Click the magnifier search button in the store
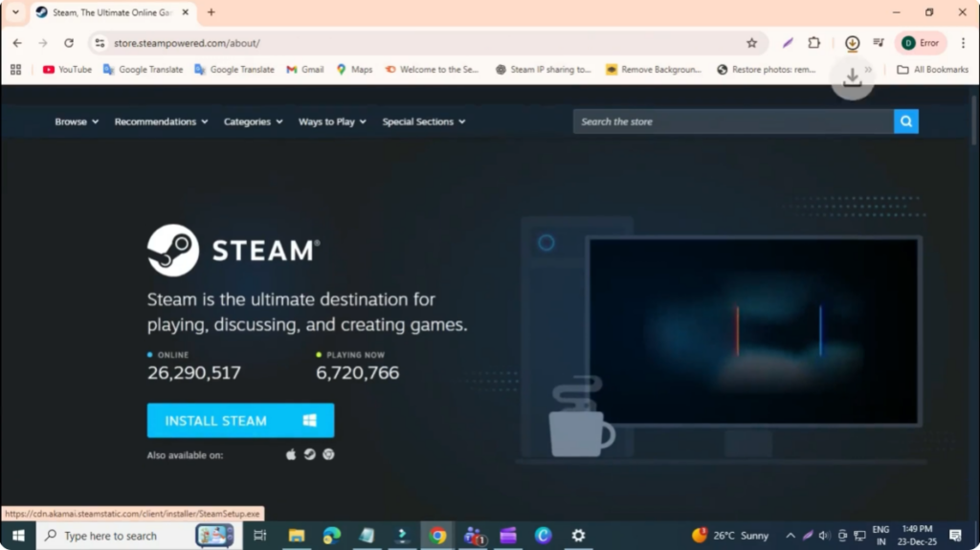 pyautogui.click(x=905, y=121)
